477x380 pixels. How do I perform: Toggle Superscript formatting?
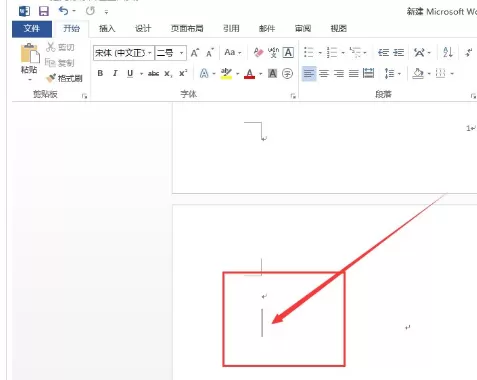pos(183,73)
